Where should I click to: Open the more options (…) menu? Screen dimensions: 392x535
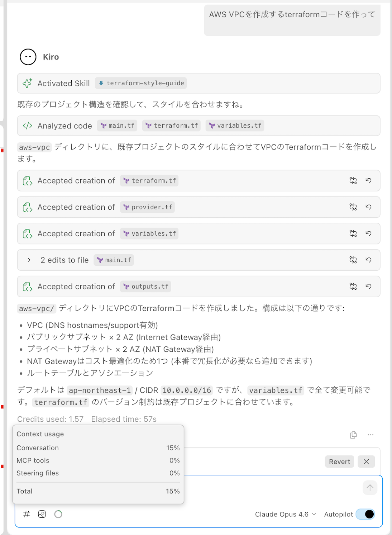[x=371, y=435]
